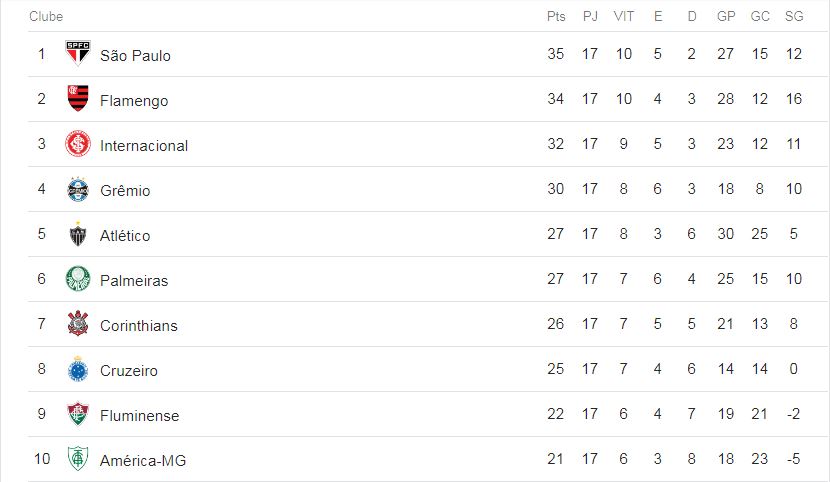The image size is (830, 482).
Task: Click the São Paulo club crest
Action: pyautogui.click(x=78, y=53)
